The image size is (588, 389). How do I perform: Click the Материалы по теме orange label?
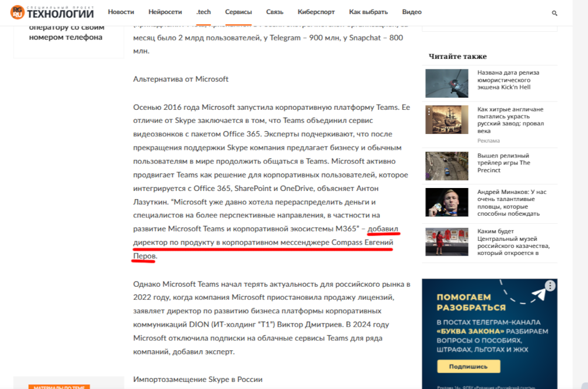point(59,387)
